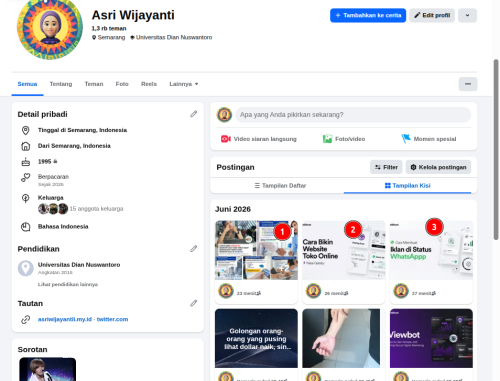The height and width of the screenshot is (381, 500).
Task: Click the chain link icon in Tautan
Action: (x=26, y=319)
